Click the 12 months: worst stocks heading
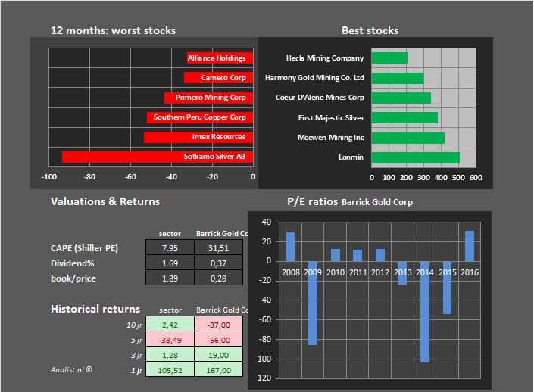This screenshot has width=534, height=392. [x=113, y=30]
